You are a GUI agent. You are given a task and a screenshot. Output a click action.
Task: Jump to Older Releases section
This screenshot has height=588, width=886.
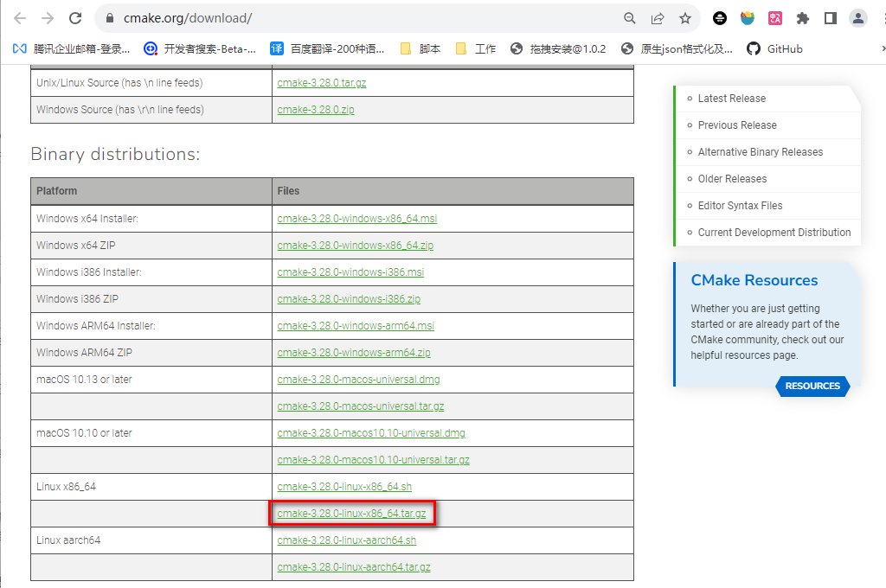732,179
